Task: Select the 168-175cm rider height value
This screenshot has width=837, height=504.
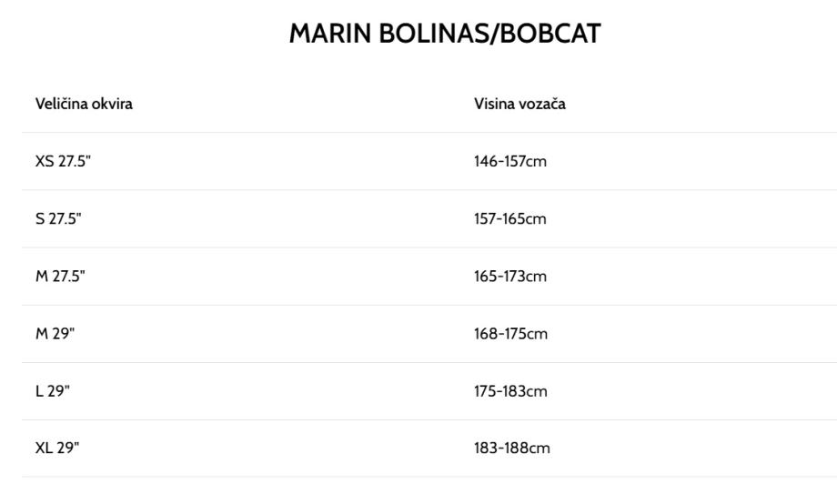Action: click(511, 333)
